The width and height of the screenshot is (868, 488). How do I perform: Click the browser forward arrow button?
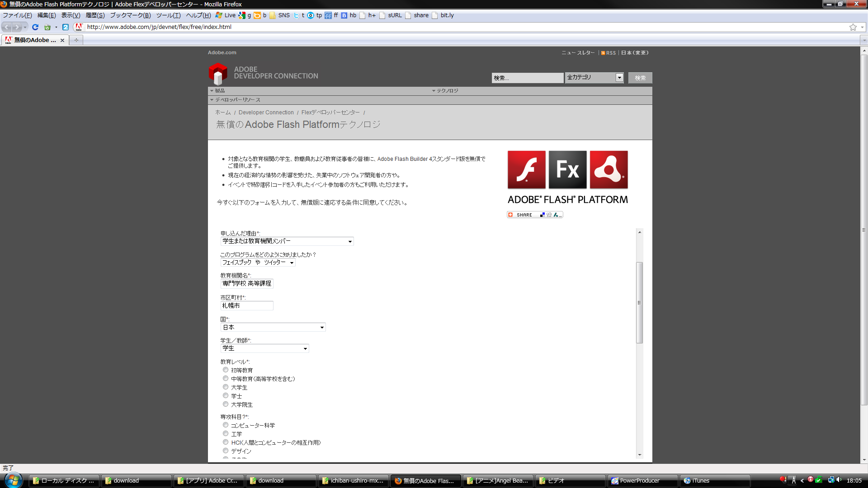tap(17, 27)
